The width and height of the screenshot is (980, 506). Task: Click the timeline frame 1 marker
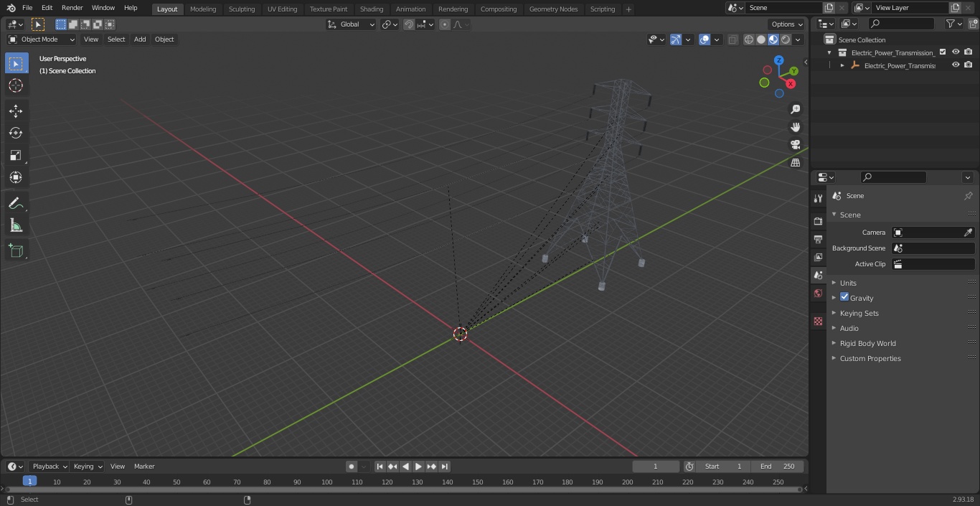pos(29,482)
